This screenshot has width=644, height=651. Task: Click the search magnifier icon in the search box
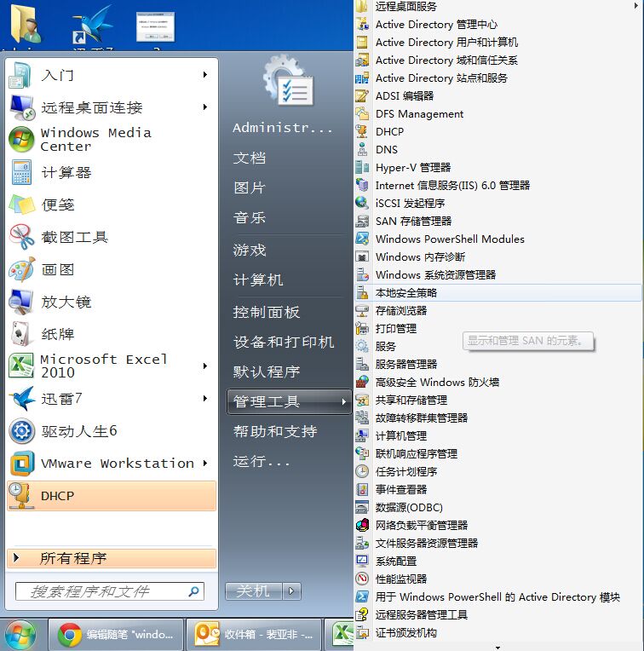193,591
